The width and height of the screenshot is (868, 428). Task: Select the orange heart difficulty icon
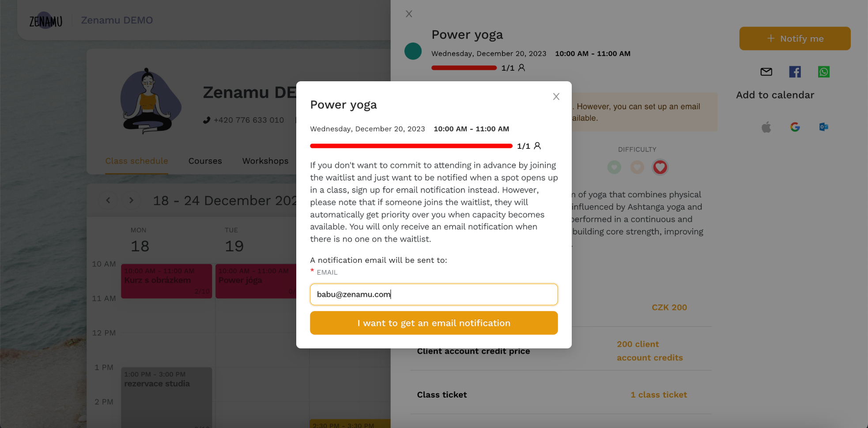point(637,167)
